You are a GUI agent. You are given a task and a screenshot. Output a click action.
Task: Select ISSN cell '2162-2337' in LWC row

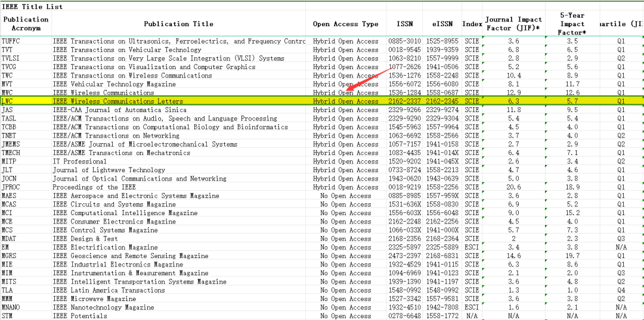click(x=405, y=101)
